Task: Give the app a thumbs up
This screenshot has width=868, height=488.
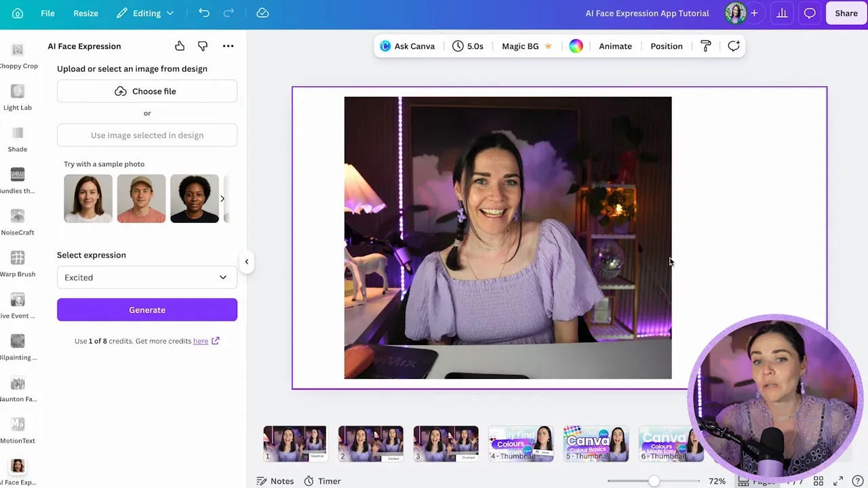Action: click(180, 46)
